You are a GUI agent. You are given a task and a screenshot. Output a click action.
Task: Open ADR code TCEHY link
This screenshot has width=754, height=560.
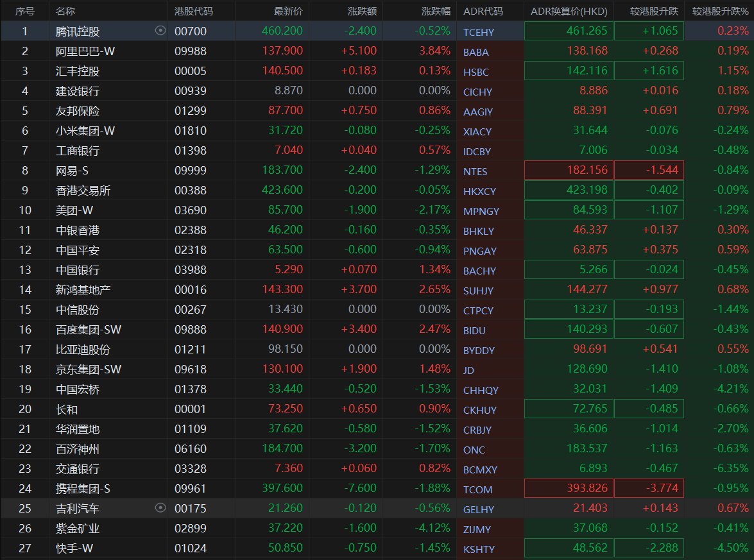pos(479,32)
